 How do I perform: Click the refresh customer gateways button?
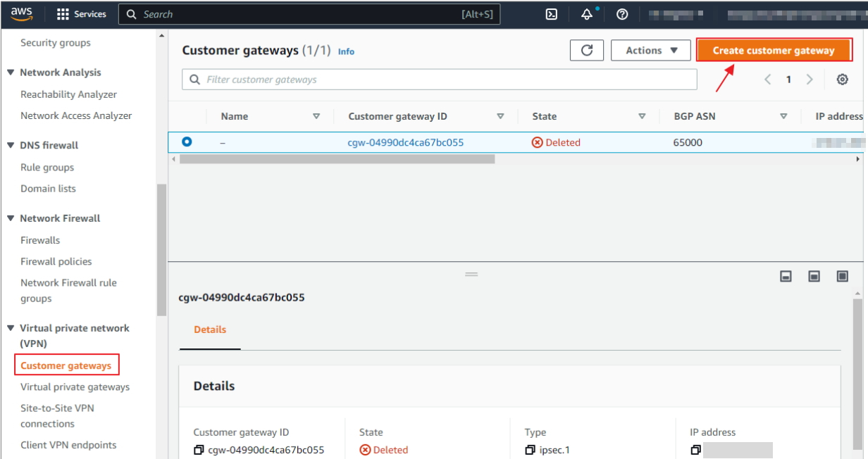tap(587, 50)
